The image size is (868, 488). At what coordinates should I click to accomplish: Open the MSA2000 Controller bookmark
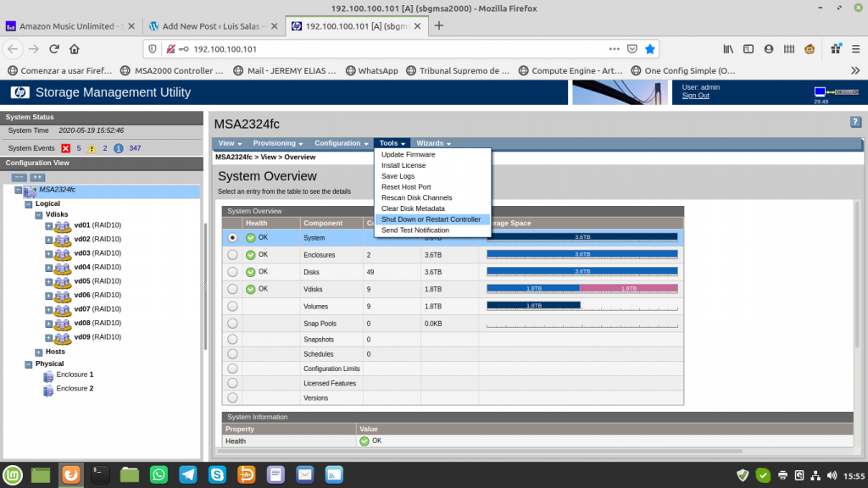(x=172, y=71)
